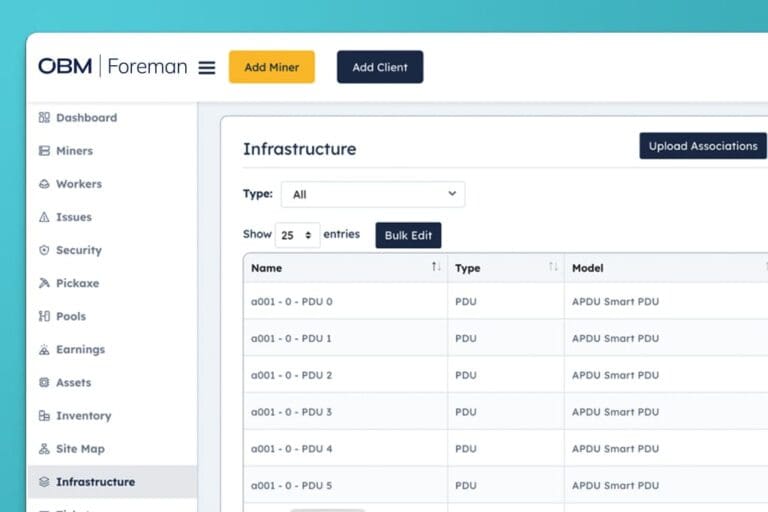Go to Assets in the sidebar
Image resolution: width=768 pixels, height=512 pixels.
[73, 383]
